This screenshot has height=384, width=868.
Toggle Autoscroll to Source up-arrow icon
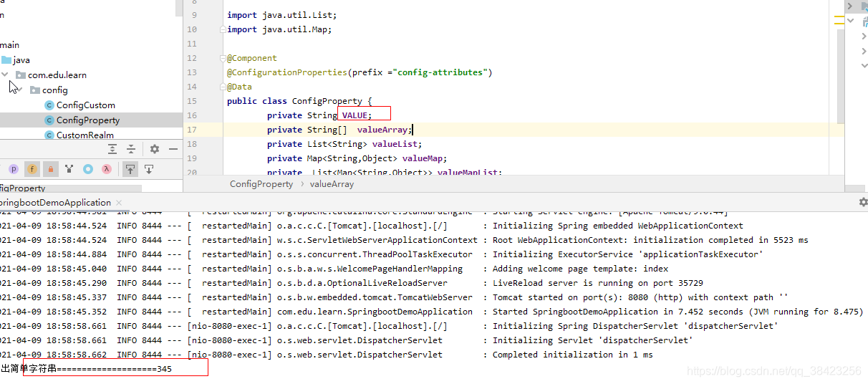point(130,169)
